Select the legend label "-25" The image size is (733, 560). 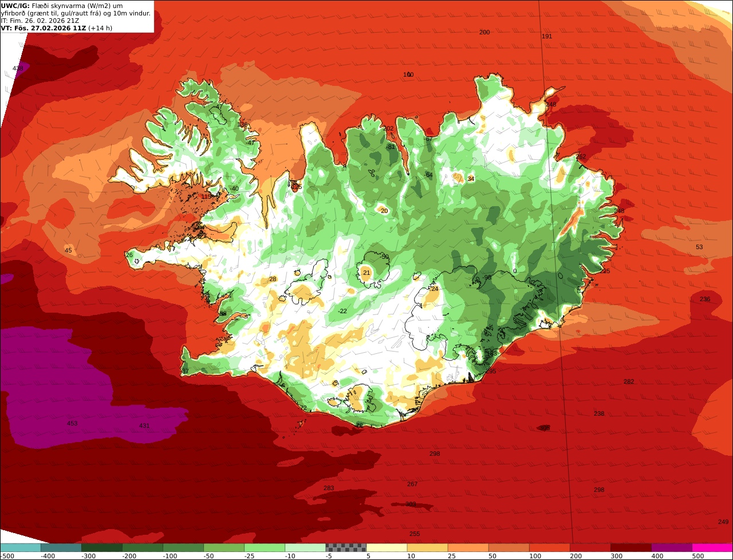click(x=251, y=556)
